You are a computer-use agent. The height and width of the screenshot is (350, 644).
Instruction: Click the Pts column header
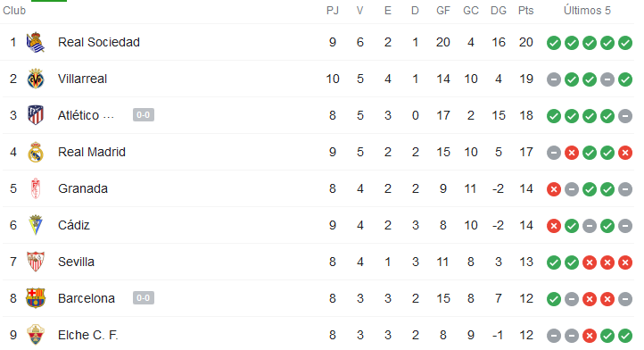point(525,11)
